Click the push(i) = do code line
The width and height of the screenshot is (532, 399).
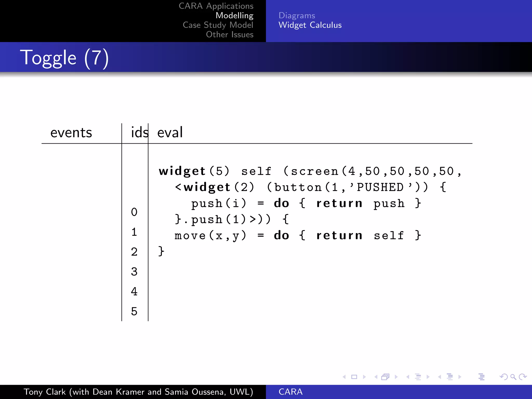306,203
